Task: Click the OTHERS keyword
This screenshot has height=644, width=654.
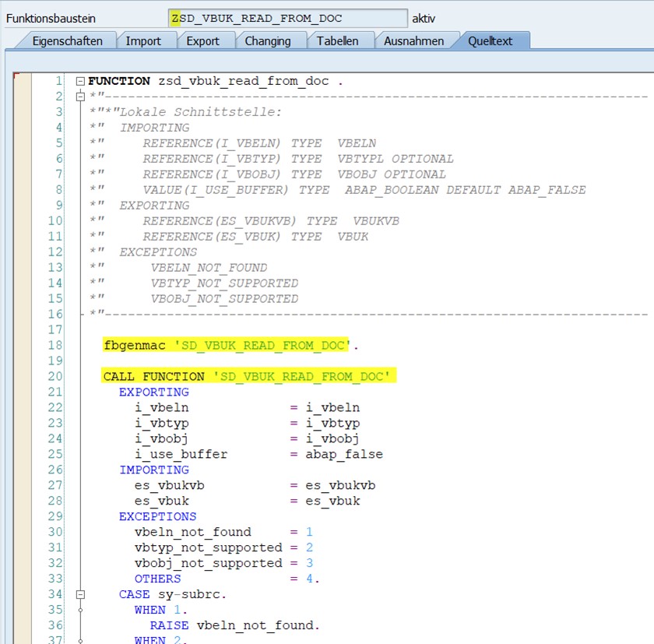Action: tap(157, 579)
